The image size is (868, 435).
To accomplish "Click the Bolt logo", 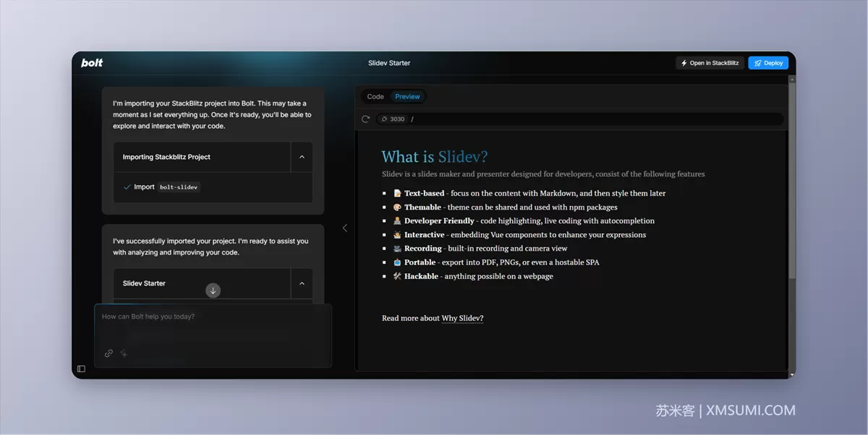I will (x=92, y=63).
